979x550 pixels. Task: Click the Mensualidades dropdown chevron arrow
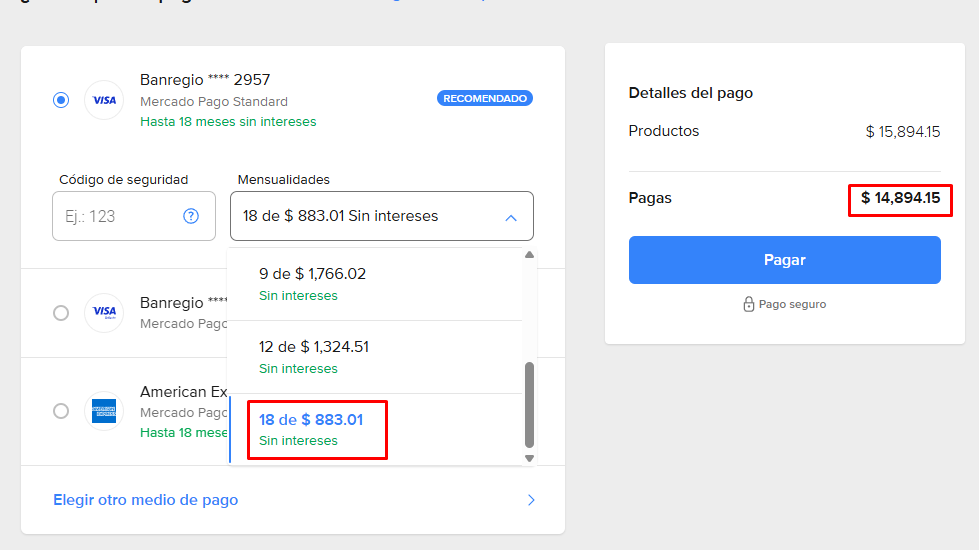(511, 217)
